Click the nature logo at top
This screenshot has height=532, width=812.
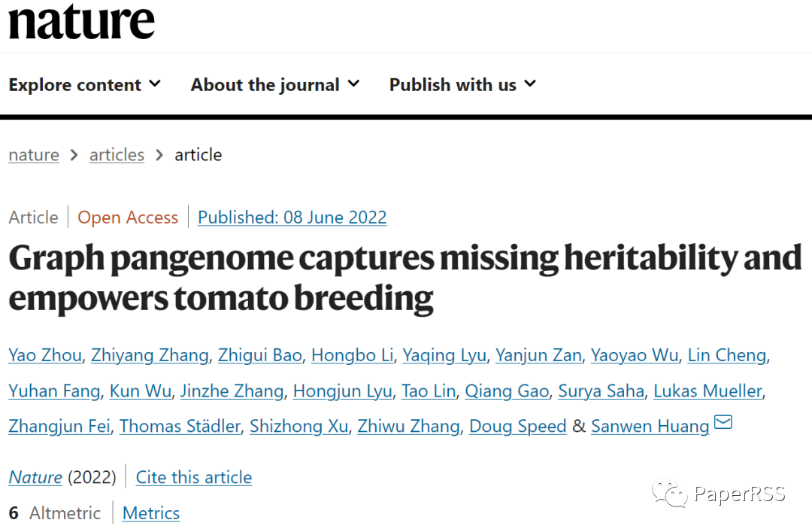[81, 22]
